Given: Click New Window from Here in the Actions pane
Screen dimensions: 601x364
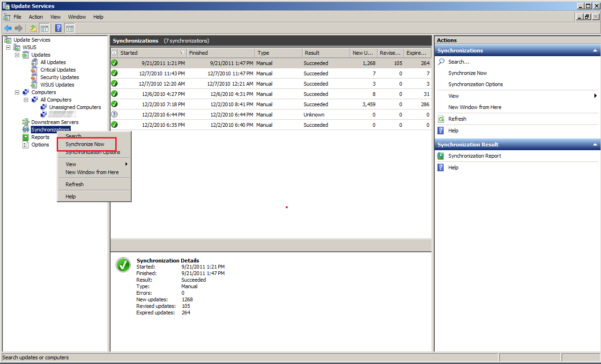Looking at the screenshot, I should (475, 107).
